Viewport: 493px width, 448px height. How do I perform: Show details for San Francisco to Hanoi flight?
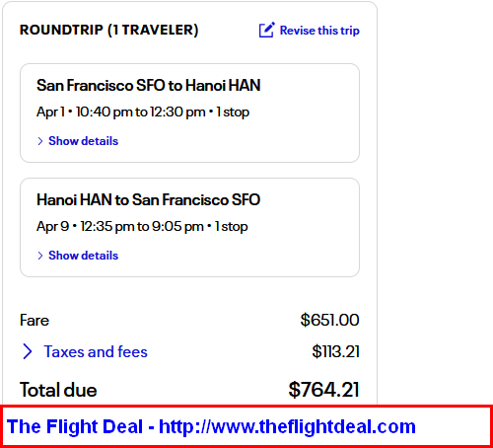83,141
